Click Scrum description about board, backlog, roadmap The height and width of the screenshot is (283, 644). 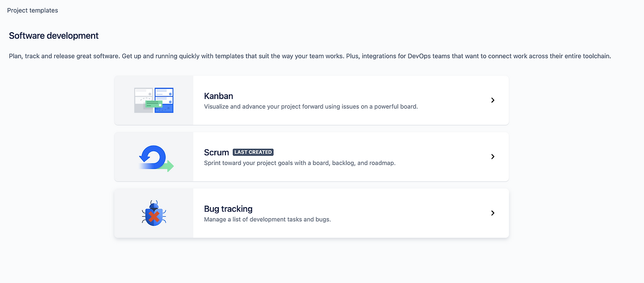[x=300, y=163]
